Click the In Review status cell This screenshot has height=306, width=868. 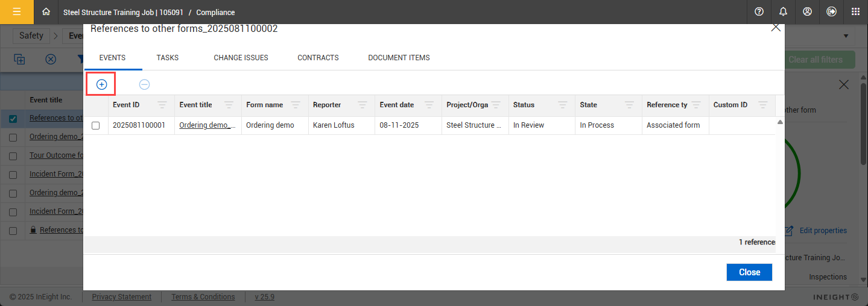pyautogui.click(x=541, y=125)
